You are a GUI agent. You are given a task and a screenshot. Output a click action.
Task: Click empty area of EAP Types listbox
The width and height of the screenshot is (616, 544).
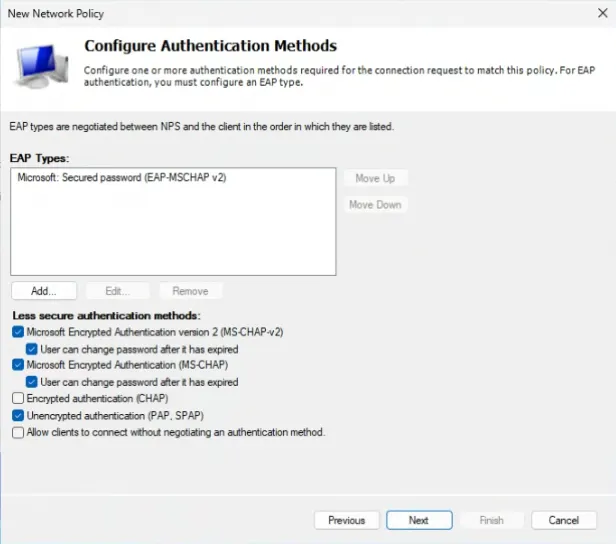coord(173,232)
